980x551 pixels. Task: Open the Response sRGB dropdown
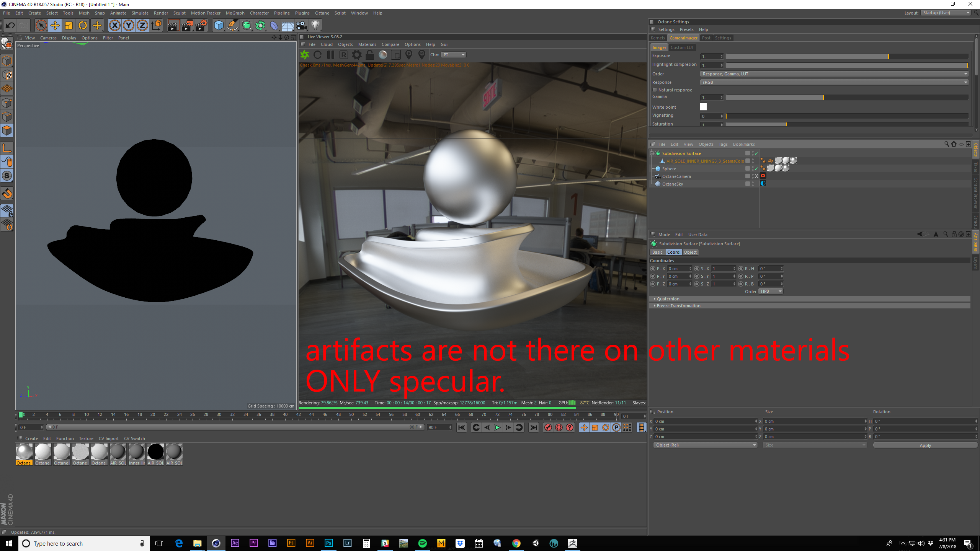834,82
